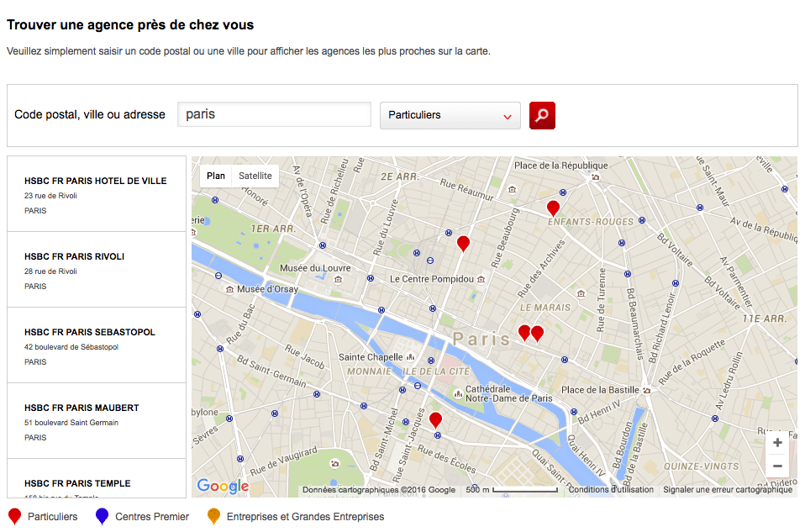Viewport: 805px width, 532px height.
Task: Click address text 28 rue de Rivoli
Action: coord(50,271)
